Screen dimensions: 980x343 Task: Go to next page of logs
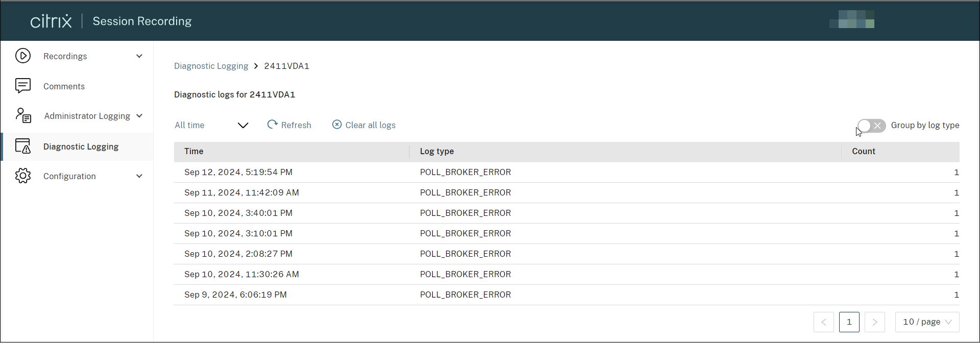(x=874, y=322)
